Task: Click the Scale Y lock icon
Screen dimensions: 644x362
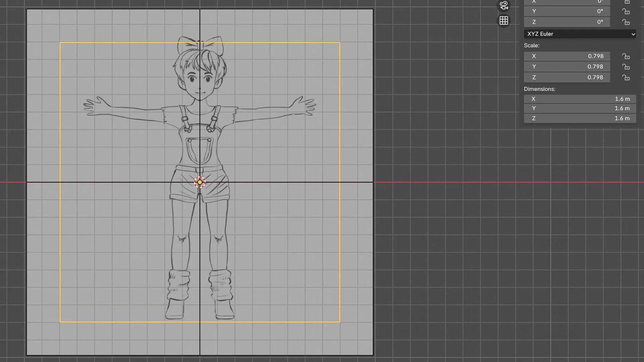Action: click(626, 67)
